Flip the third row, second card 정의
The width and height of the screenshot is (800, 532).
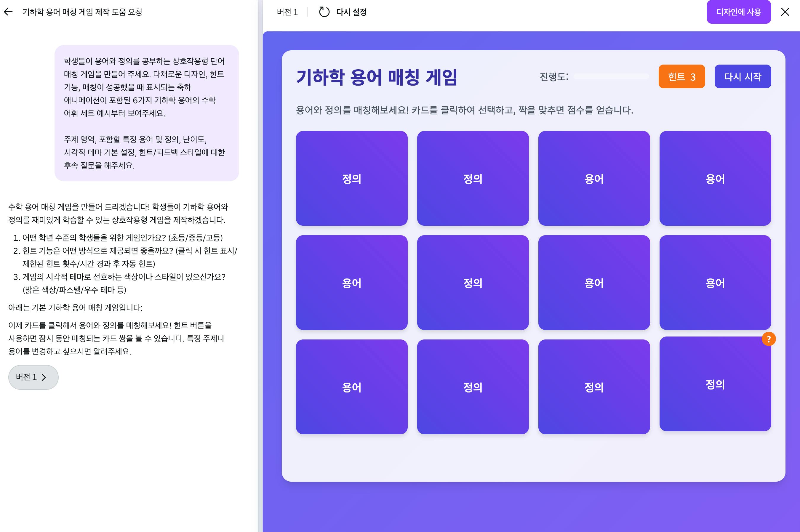point(473,387)
